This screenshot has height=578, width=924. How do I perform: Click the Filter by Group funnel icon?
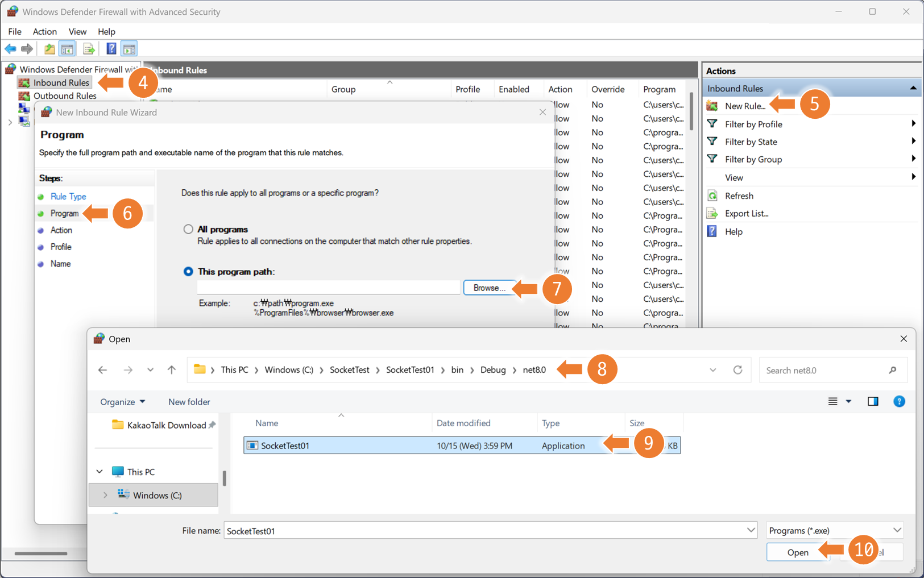[x=712, y=159]
